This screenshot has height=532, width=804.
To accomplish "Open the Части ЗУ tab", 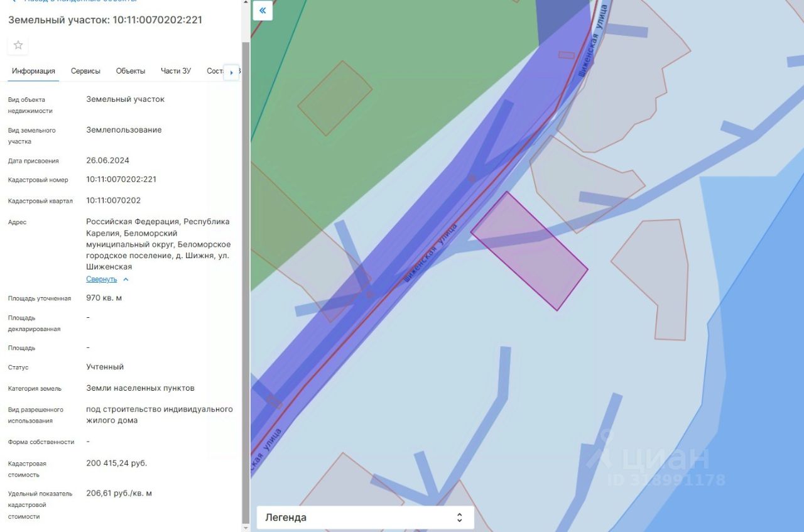I will [176, 71].
